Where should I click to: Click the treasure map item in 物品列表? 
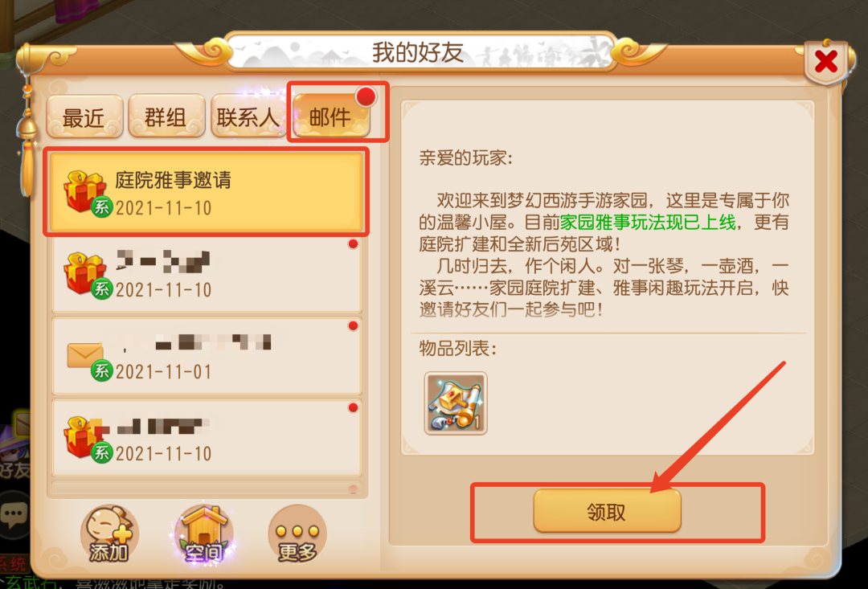click(456, 403)
